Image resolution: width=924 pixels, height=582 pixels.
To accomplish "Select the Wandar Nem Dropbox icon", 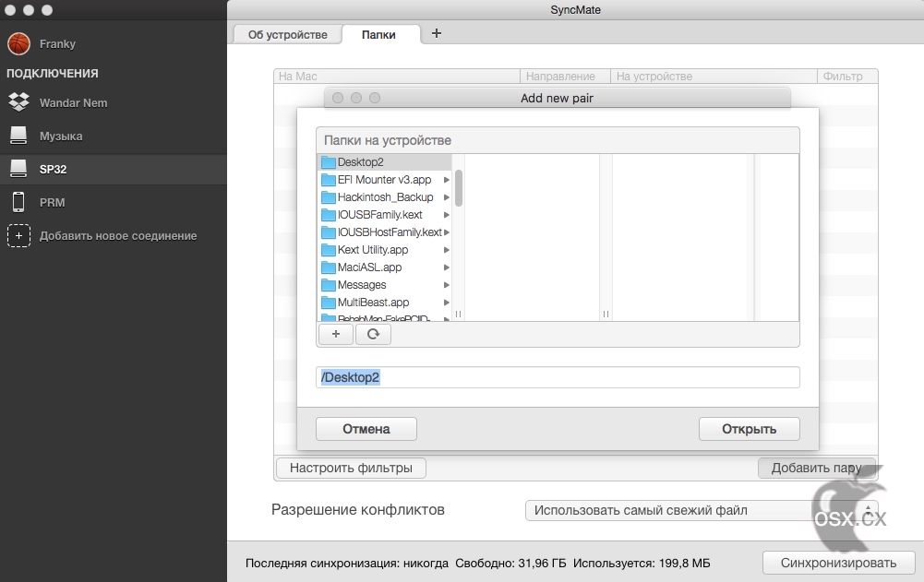I will click(x=18, y=102).
